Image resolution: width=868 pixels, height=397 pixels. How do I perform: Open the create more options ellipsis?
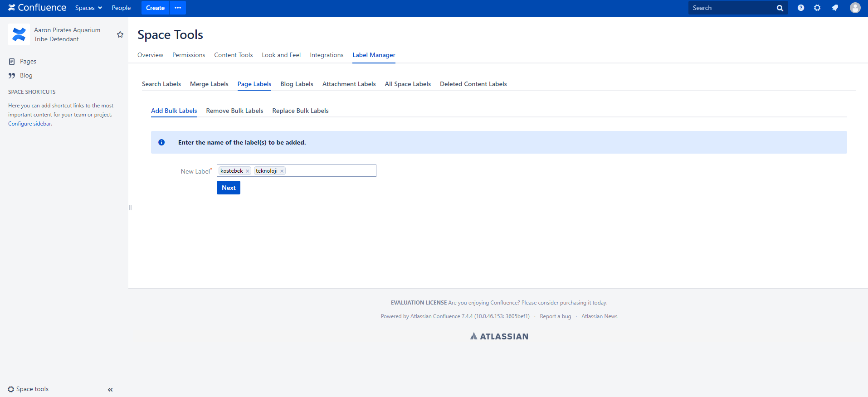[178, 8]
